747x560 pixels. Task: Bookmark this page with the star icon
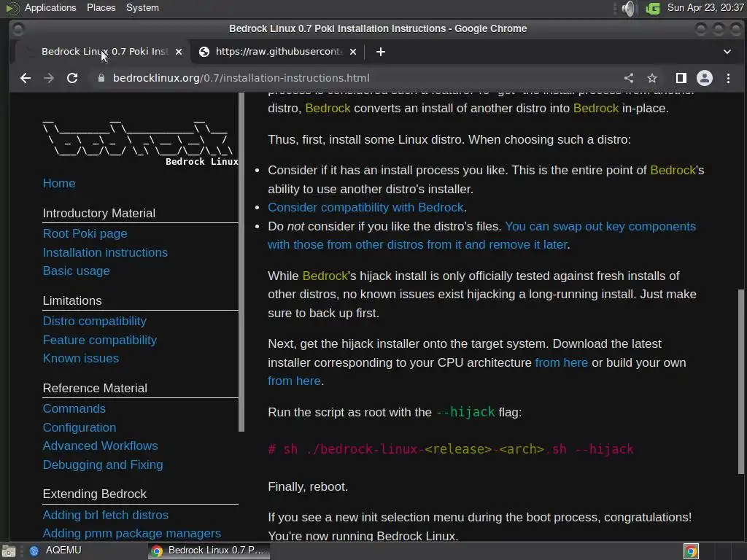[x=652, y=78]
